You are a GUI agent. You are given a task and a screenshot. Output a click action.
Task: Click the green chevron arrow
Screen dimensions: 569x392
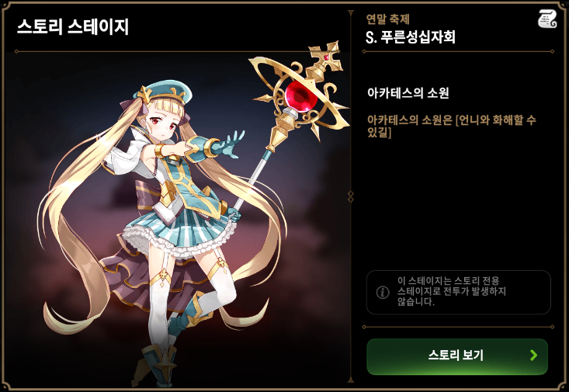click(x=533, y=355)
